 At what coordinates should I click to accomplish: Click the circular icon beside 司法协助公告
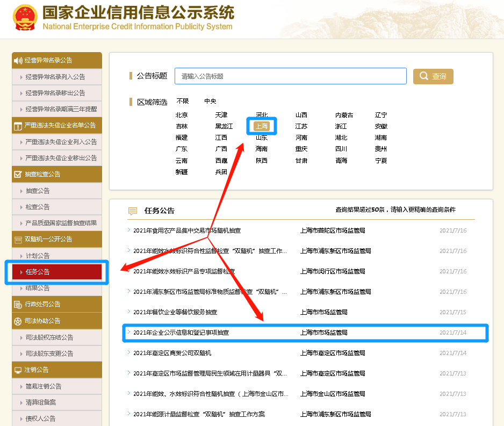pyautogui.click(x=18, y=321)
